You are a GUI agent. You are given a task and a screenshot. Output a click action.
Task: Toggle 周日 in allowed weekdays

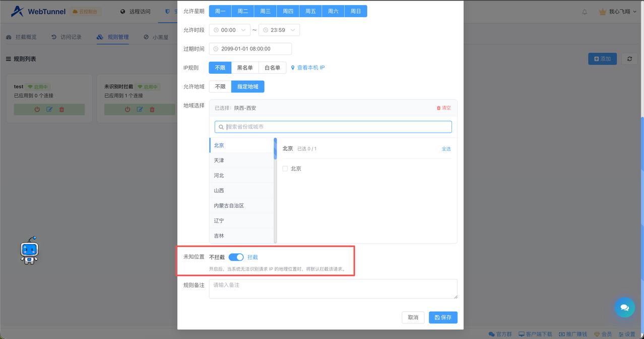click(356, 11)
